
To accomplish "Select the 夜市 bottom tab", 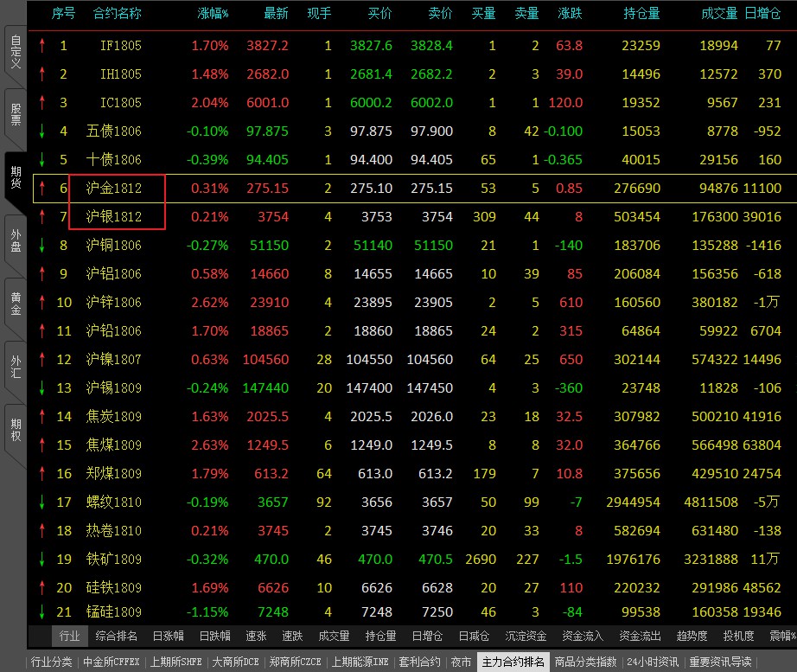I will point(461,662).
